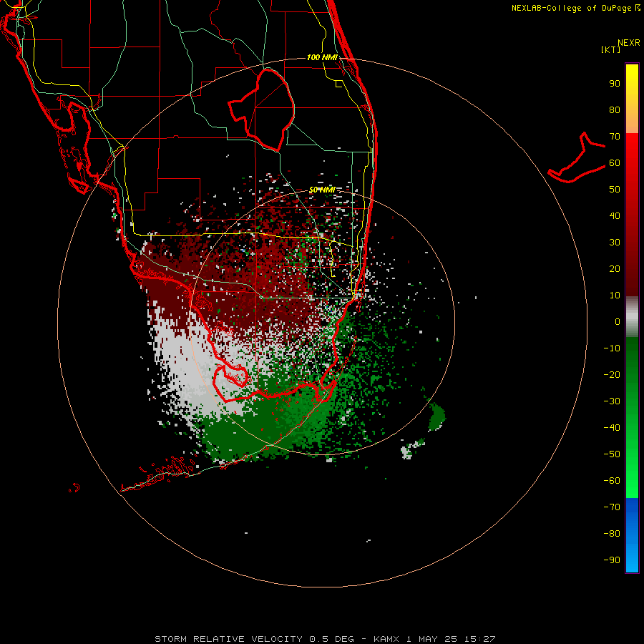
Task: Click the gray zero-velocity segment of color bar
Action: click(632, 317)
